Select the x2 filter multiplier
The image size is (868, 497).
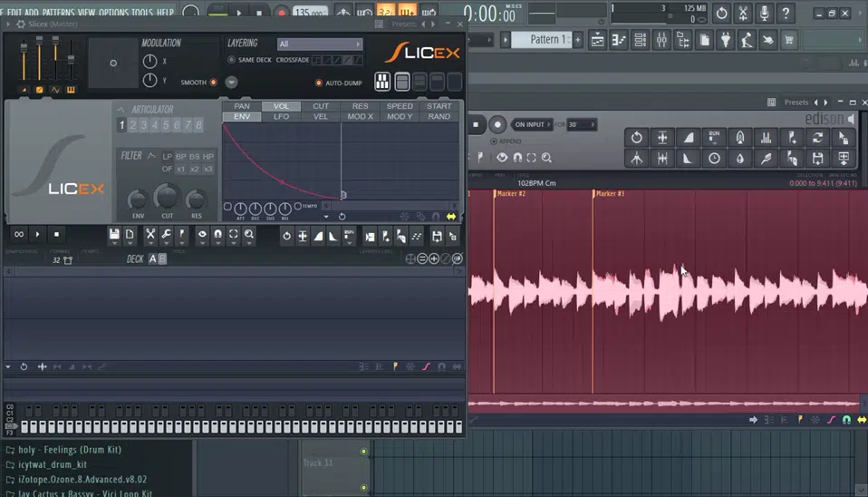[x=194, y=169]
